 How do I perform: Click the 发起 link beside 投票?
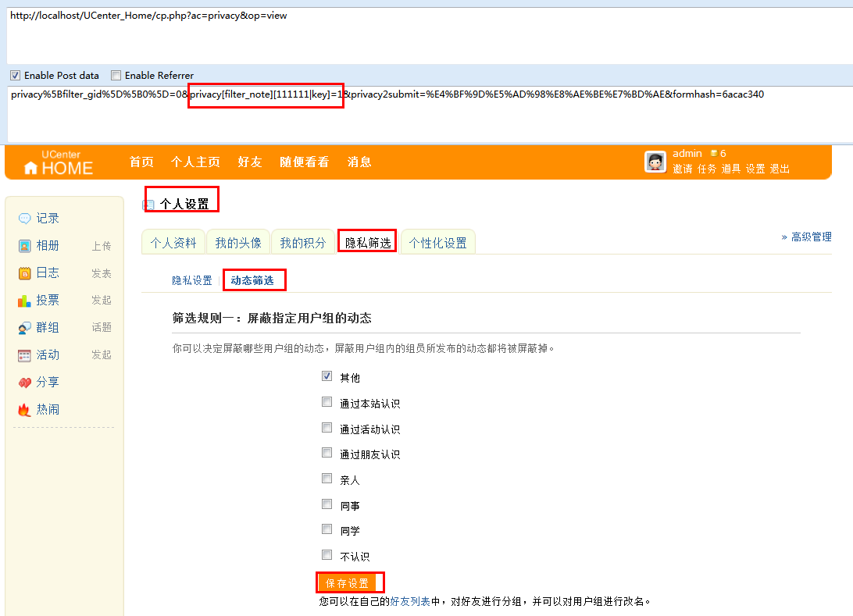102,300
